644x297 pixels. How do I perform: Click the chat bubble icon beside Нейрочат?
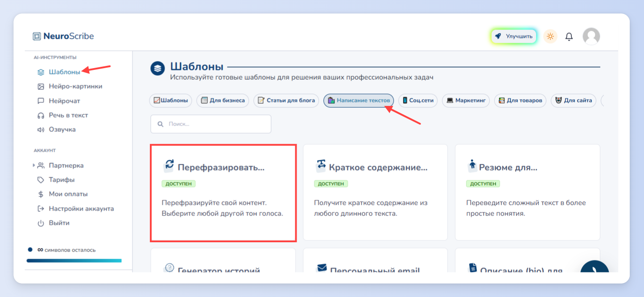click(x=41, y=101)
